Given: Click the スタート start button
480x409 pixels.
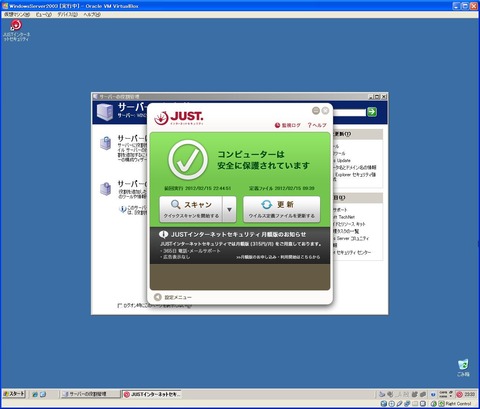Looking at the screenshot, I should [14, 394].
